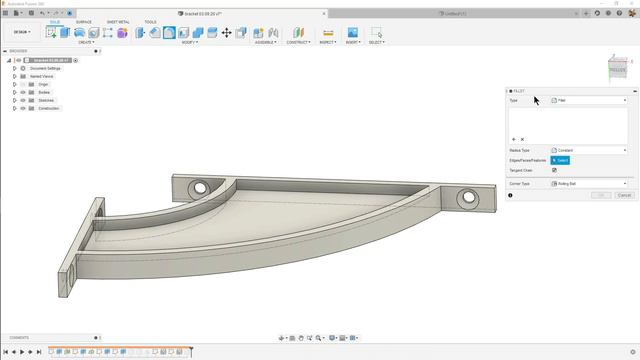Image resolution: width=640 pixels, height=360 pixels.
Task: Activate the root component radio button
Action: [76, 60]
